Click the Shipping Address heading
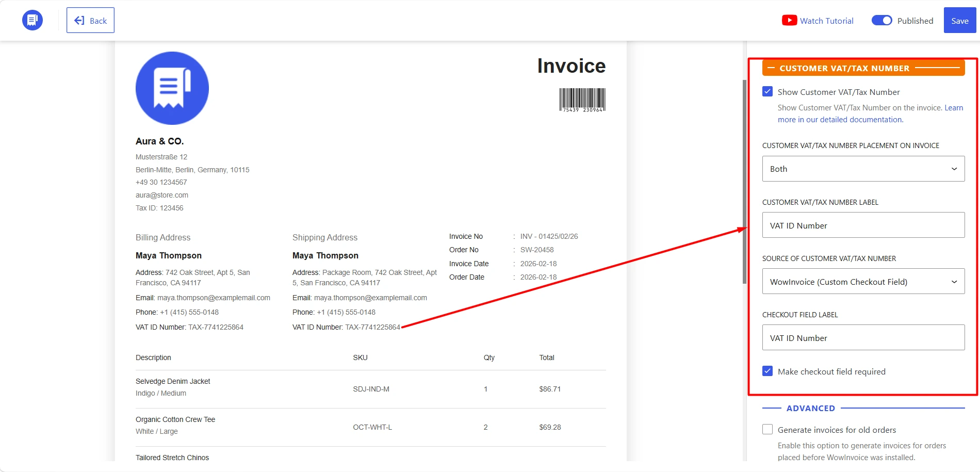 point(325,237)
